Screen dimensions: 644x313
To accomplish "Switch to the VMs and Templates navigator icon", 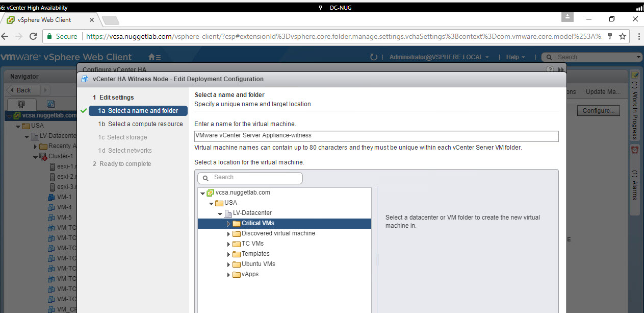I will 51,103.
